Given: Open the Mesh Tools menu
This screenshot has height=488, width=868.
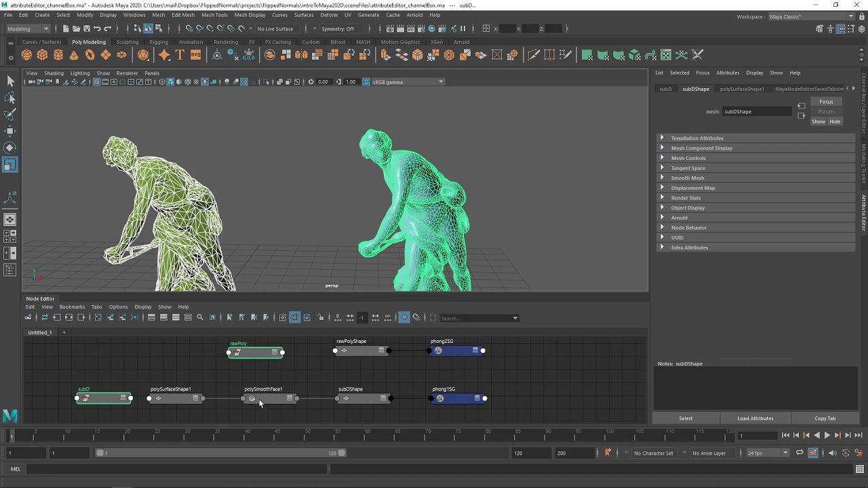Looking at the screenshot, I should point(214,15).
